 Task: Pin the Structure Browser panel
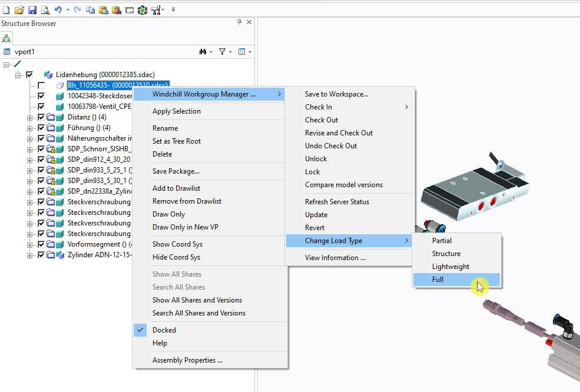point(239,22)
